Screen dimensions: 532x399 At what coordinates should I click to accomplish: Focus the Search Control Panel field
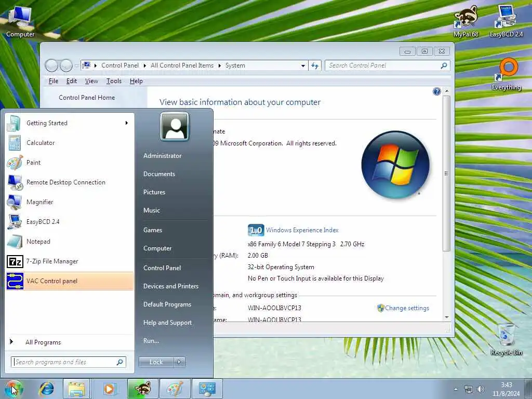[388, 65]
